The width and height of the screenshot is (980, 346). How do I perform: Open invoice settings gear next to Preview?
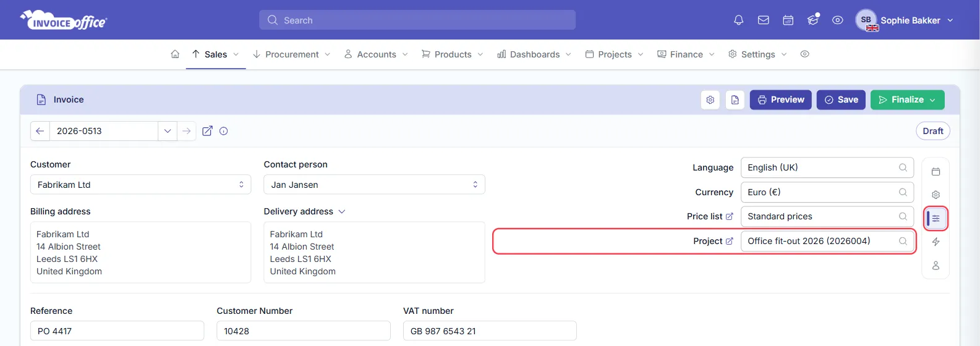pos(710,100)
